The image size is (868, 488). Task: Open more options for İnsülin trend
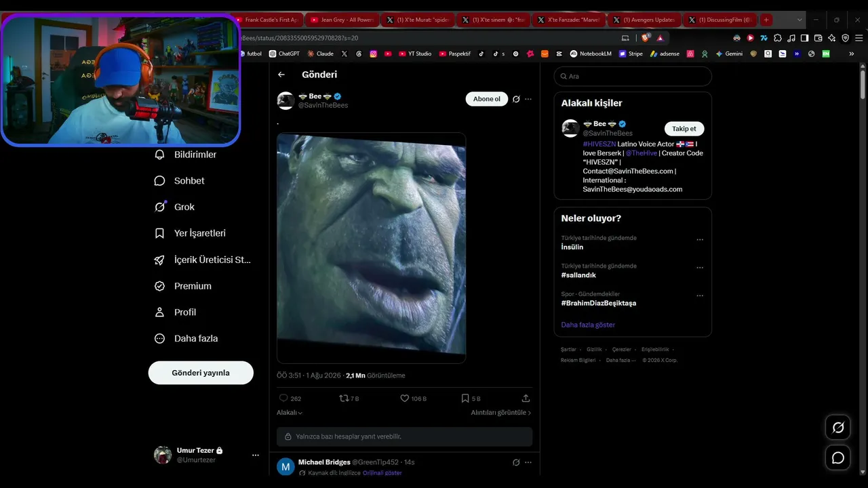[x=700, y=239]
